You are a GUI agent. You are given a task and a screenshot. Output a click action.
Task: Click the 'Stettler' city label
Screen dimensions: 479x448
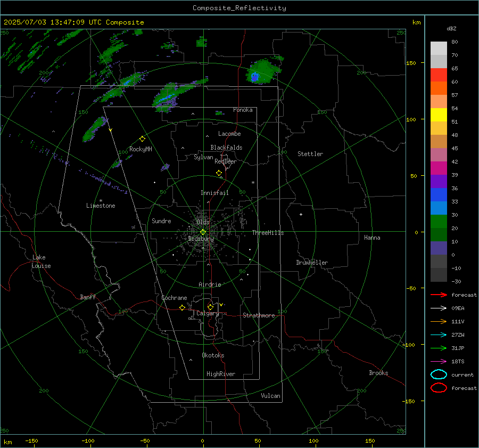310,154
